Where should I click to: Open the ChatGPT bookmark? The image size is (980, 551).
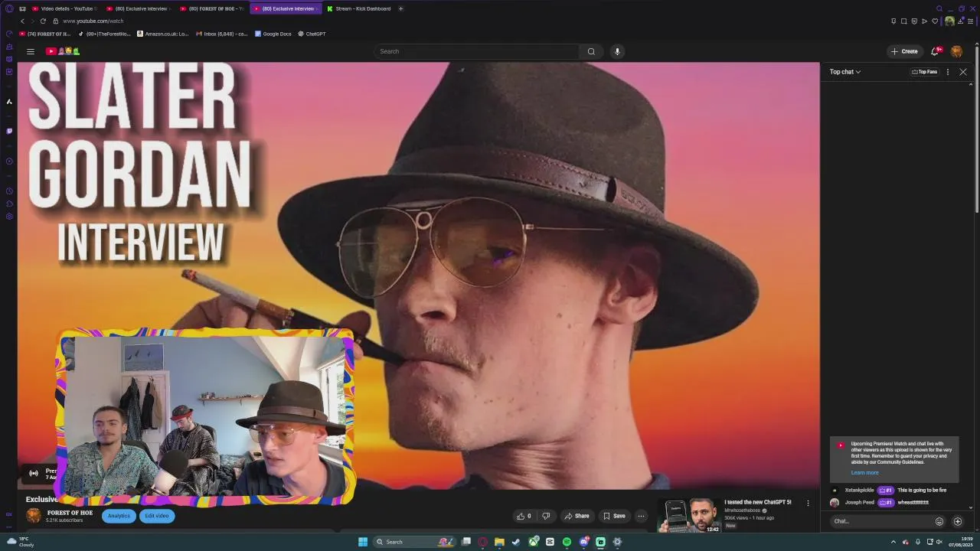312,34
